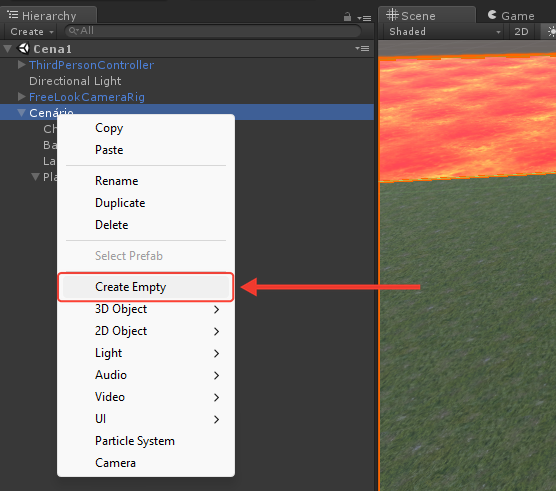Select Particle System menu entry
556x491 pixels.
pyautogui.click(x=146, y=441)
